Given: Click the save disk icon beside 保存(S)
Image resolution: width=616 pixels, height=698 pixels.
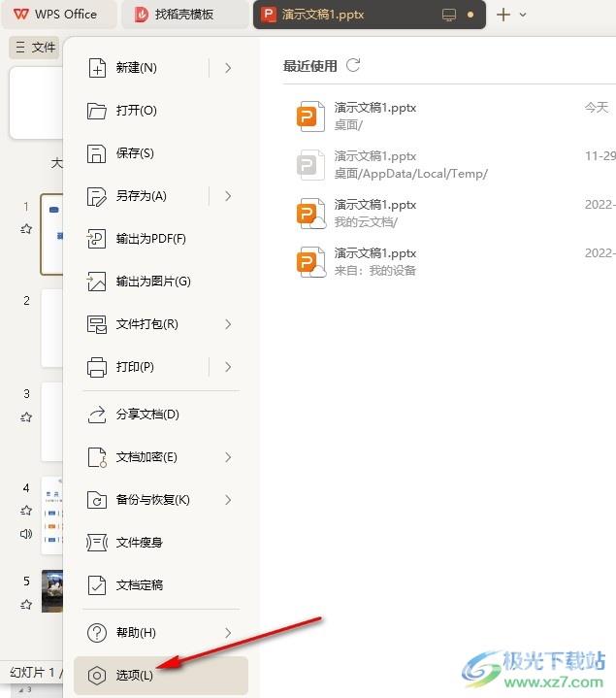Looking at the screenshot, I should (96, 153).
